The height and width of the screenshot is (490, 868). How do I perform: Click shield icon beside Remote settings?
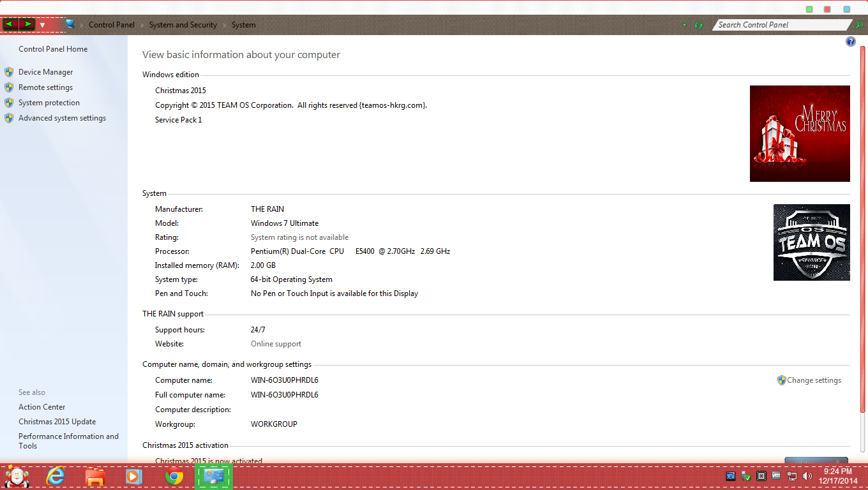tap(9, 87)
